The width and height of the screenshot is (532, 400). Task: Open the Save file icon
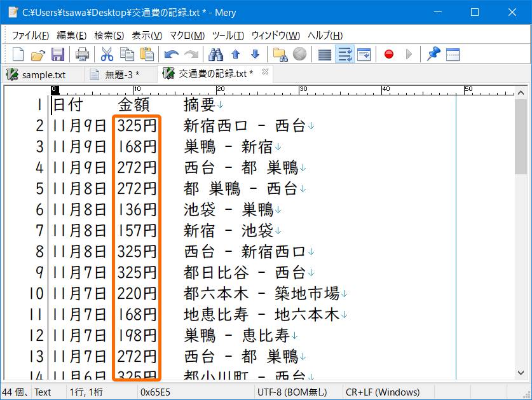pos(58,55)
